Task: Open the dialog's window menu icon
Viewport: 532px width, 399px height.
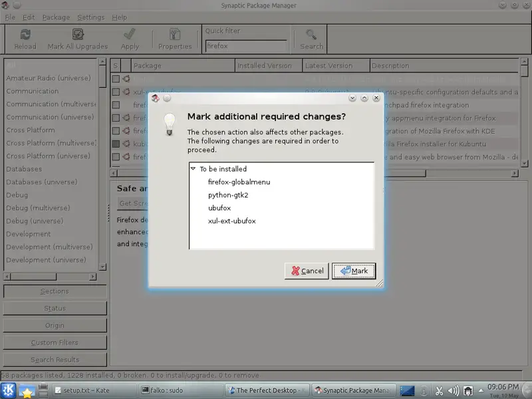Action: (x=156, y=98)
